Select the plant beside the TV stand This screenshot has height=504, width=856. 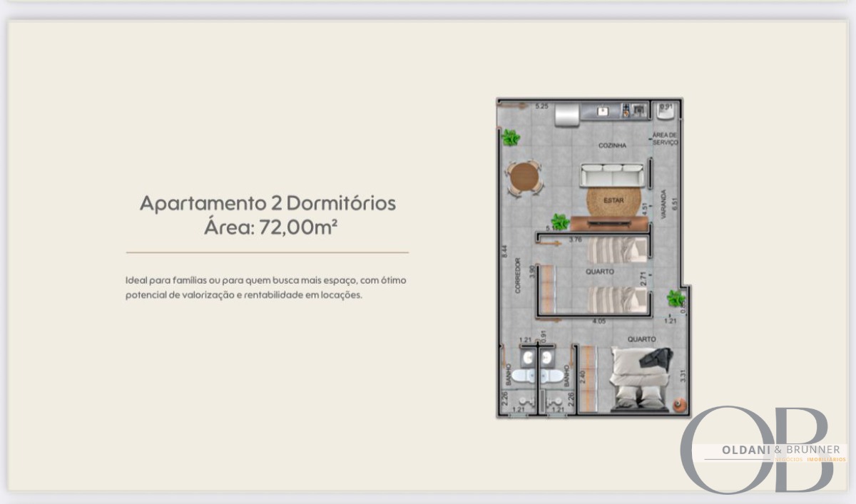point(560,222)
